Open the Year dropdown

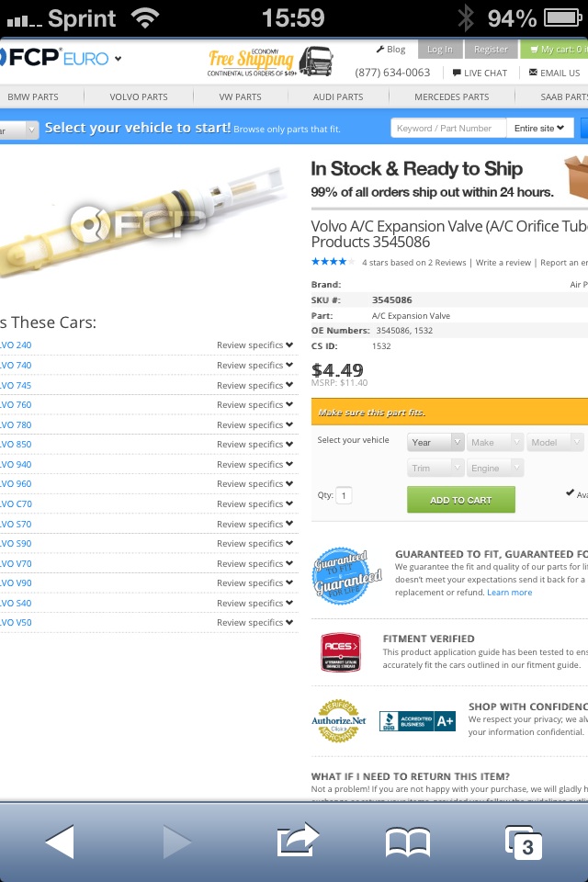coord(436,442)
